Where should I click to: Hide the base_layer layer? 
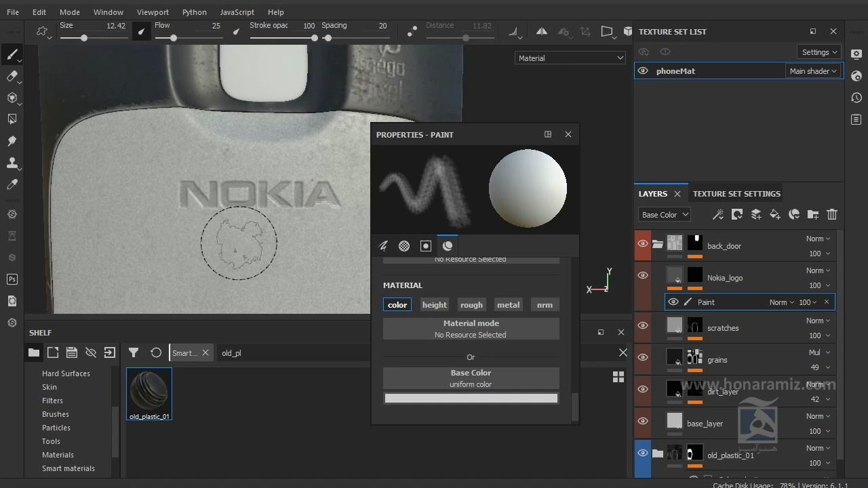(x=643, y=421)
